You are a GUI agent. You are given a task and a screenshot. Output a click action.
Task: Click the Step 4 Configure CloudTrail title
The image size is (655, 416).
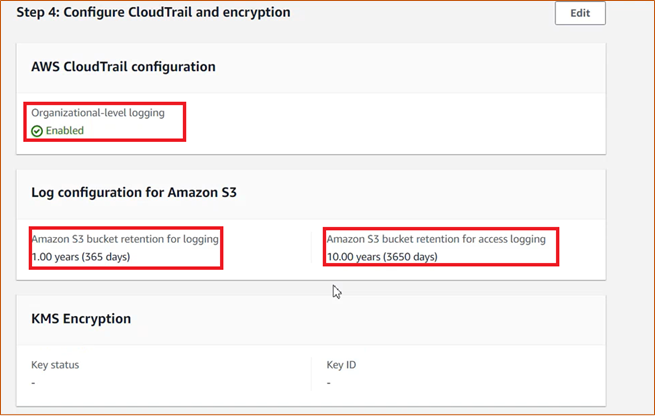point(153,13)
